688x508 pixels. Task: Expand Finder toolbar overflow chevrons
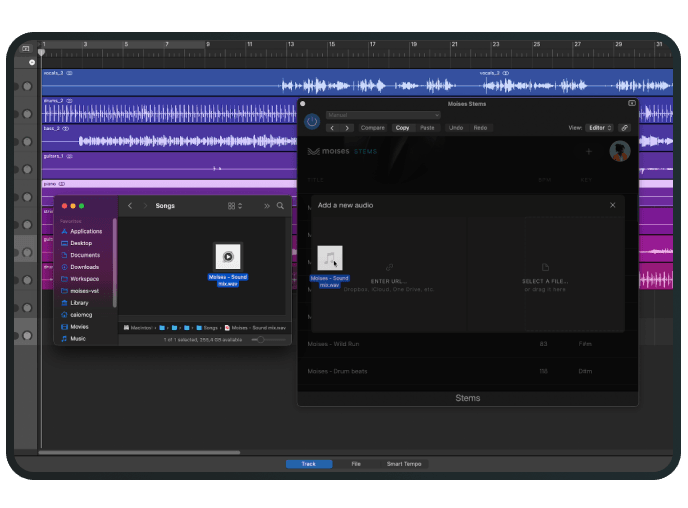(267, 206)
